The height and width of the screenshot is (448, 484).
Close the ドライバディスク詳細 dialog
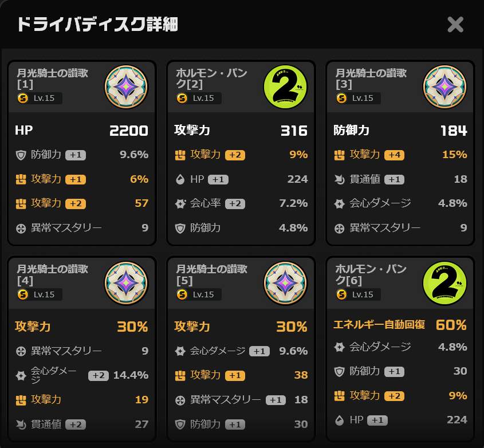455,25
